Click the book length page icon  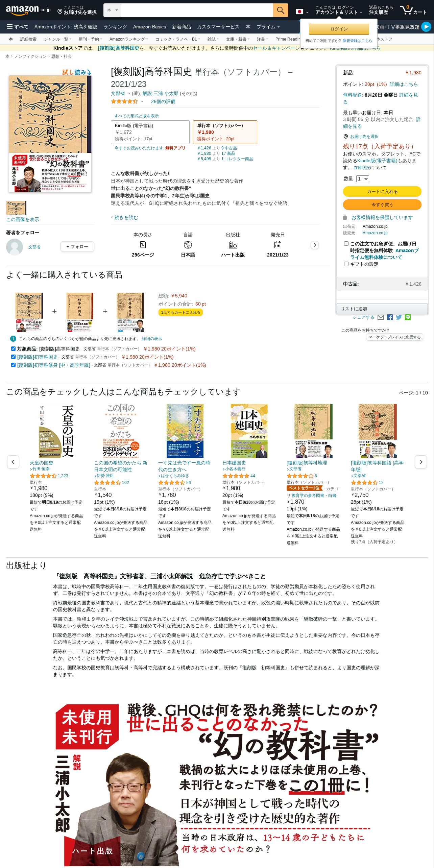(143, 244)
